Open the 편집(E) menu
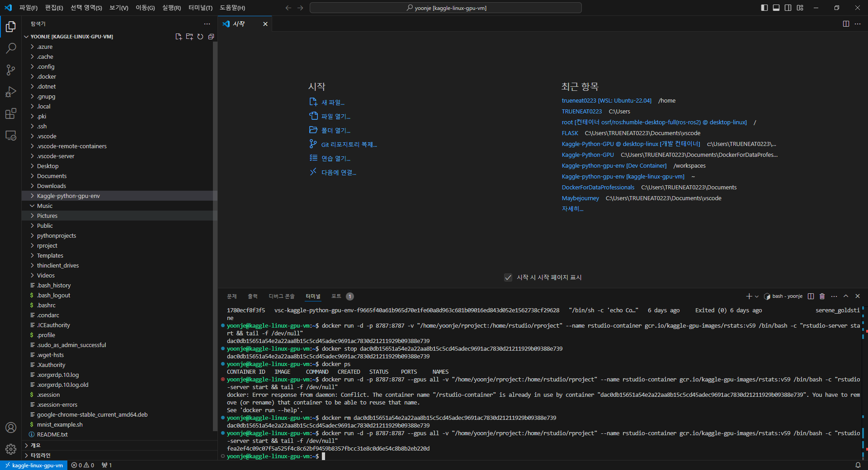This screenshot has height=470, width=868. click(54, 8)
